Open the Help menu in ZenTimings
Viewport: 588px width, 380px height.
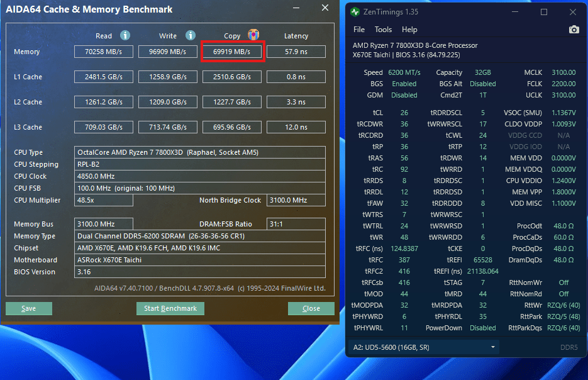coord(409,30)
